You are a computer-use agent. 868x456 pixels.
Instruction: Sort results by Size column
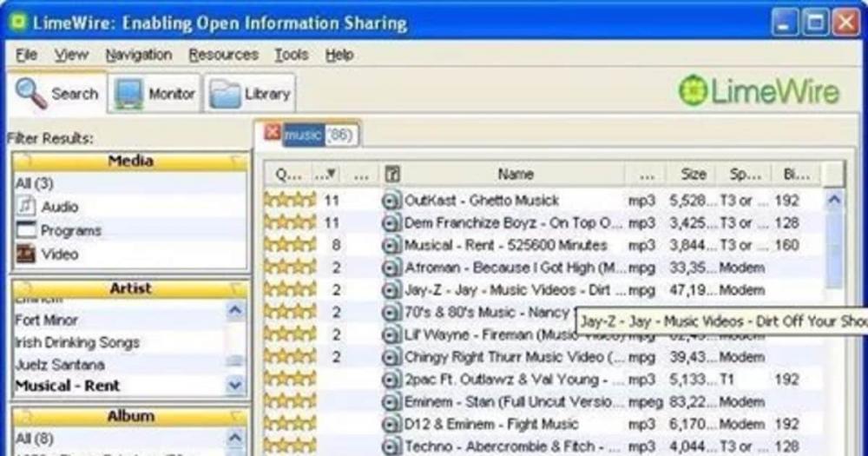(x=693, y=174)
